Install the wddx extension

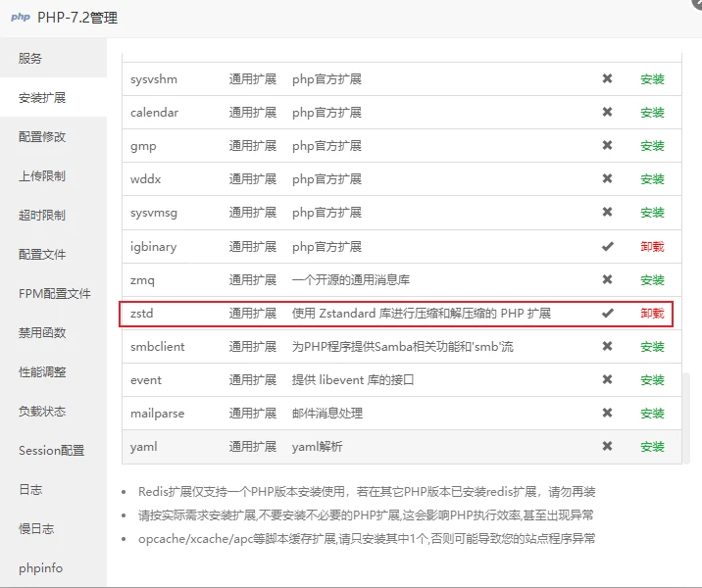click(652, 179)
